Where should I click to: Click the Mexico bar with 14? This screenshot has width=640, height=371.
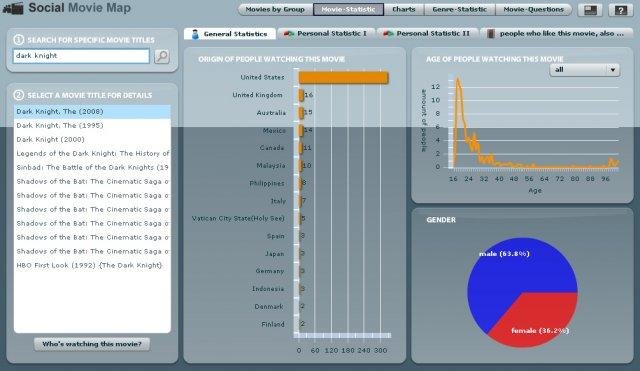pyautogui.click(x=301, y=131)
